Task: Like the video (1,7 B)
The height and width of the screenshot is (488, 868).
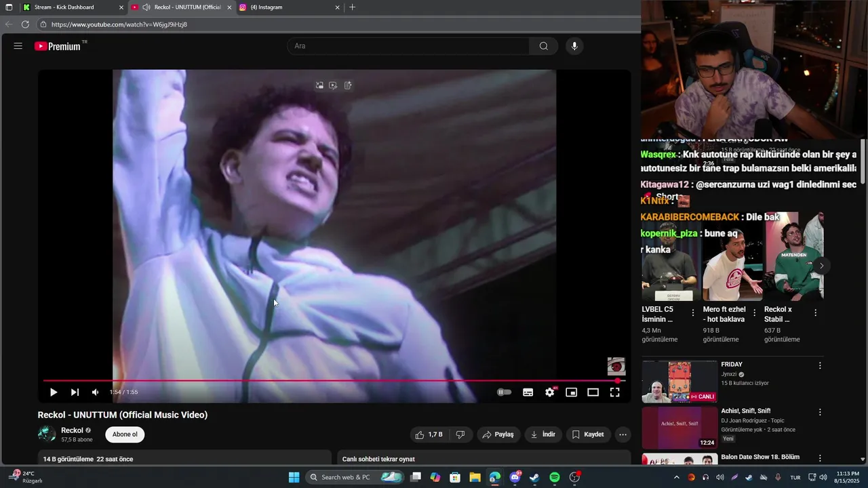Action: [429, 434]
